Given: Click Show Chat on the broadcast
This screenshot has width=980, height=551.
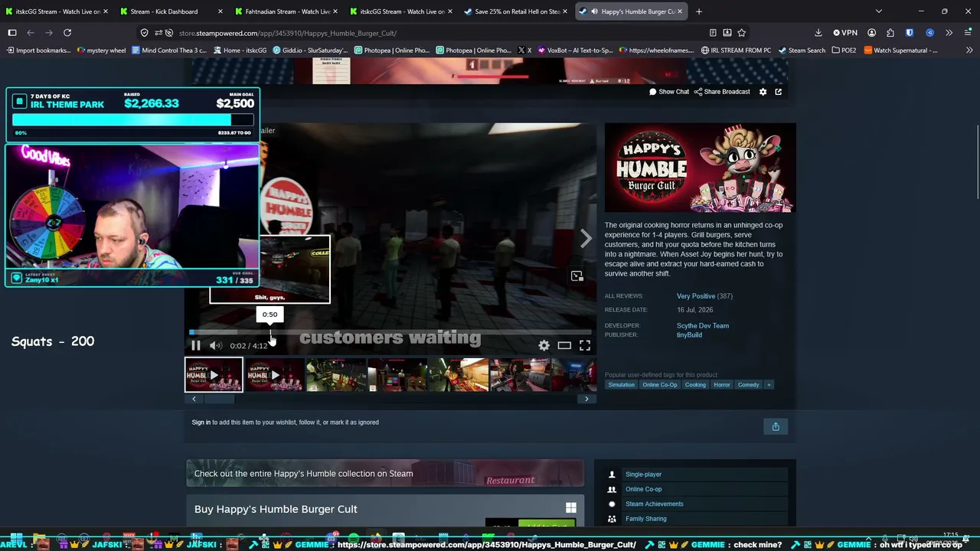Looking at the screenshot, I should (669, 92).
